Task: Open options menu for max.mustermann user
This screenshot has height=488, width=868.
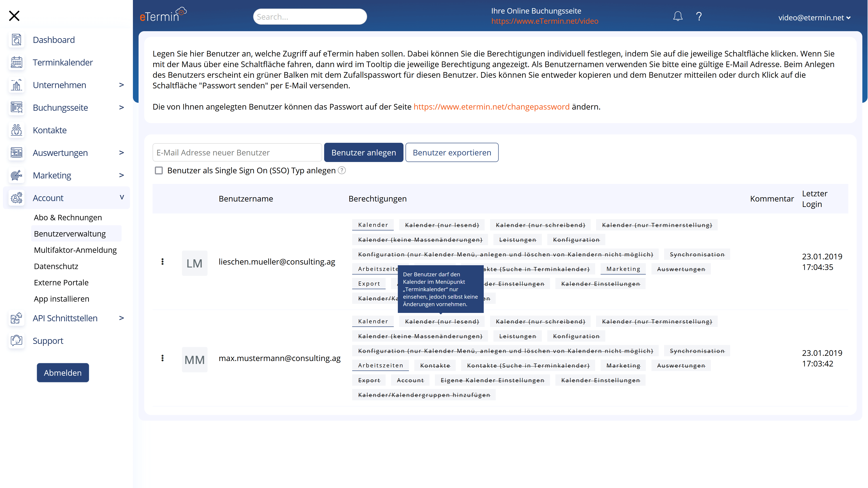Action: tap(163, 358)
